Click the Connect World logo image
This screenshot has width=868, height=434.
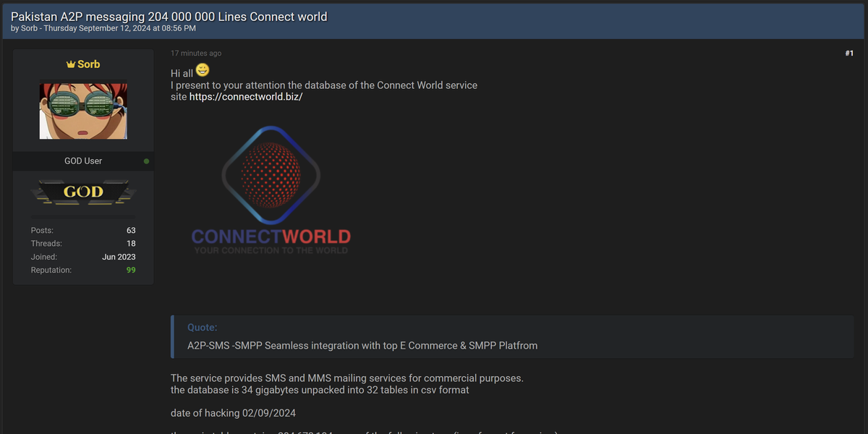(x=271, y=188)
